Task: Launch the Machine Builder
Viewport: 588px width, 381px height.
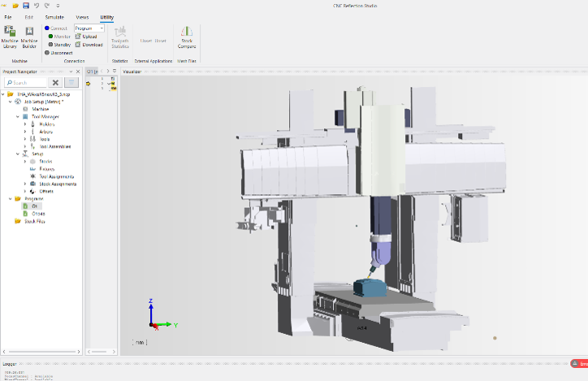Action: point(29,37)
